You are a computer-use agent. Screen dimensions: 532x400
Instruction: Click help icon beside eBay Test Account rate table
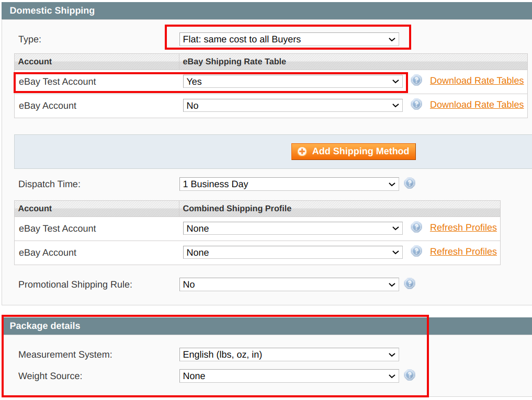click(416, 81)
